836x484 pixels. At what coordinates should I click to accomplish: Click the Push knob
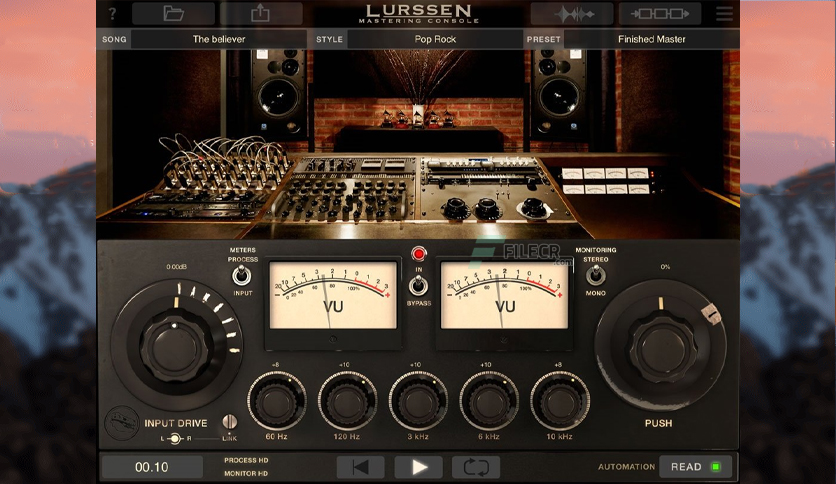(661, 347)
